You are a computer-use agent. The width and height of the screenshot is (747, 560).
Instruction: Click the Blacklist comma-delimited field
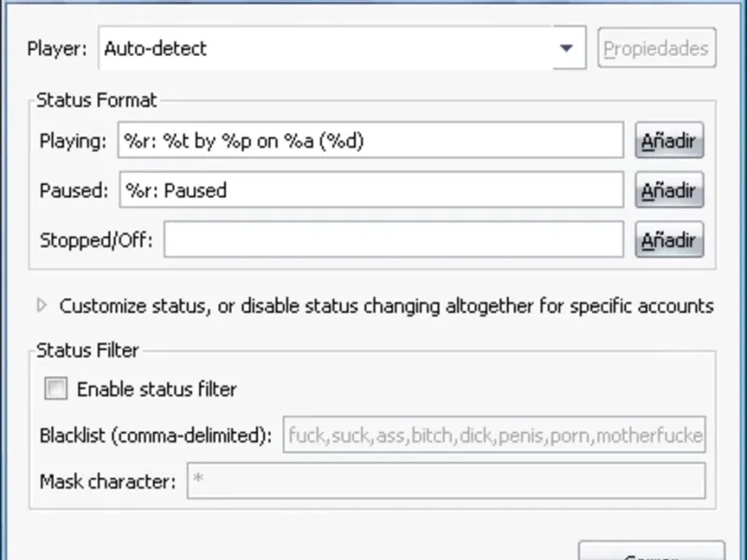[494, 435]
